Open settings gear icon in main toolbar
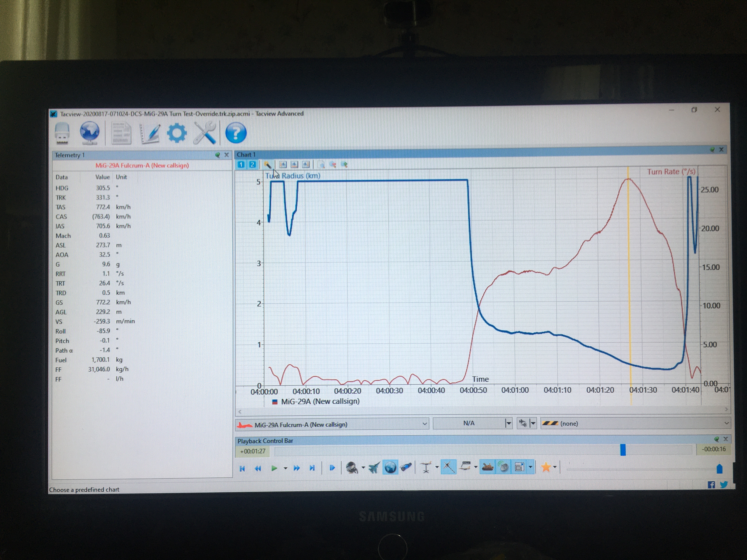The width and height of the screenshot is (747, 560). tap(177, 133)
